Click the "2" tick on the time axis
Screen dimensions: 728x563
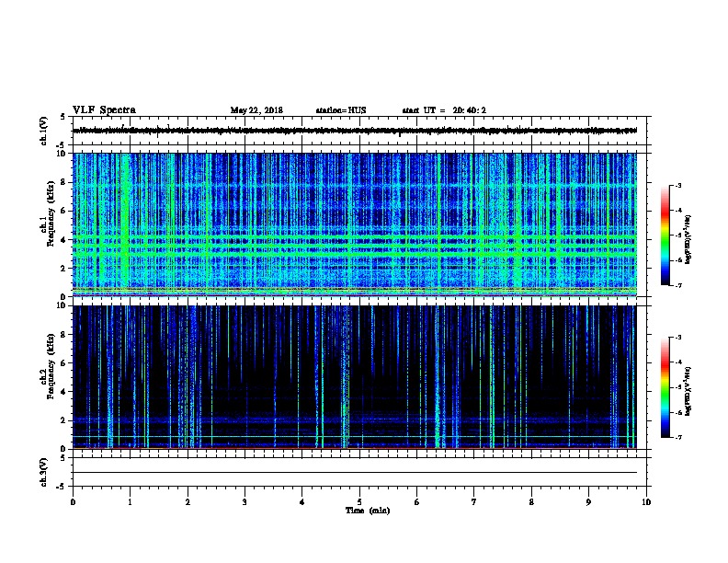point(188,502)
